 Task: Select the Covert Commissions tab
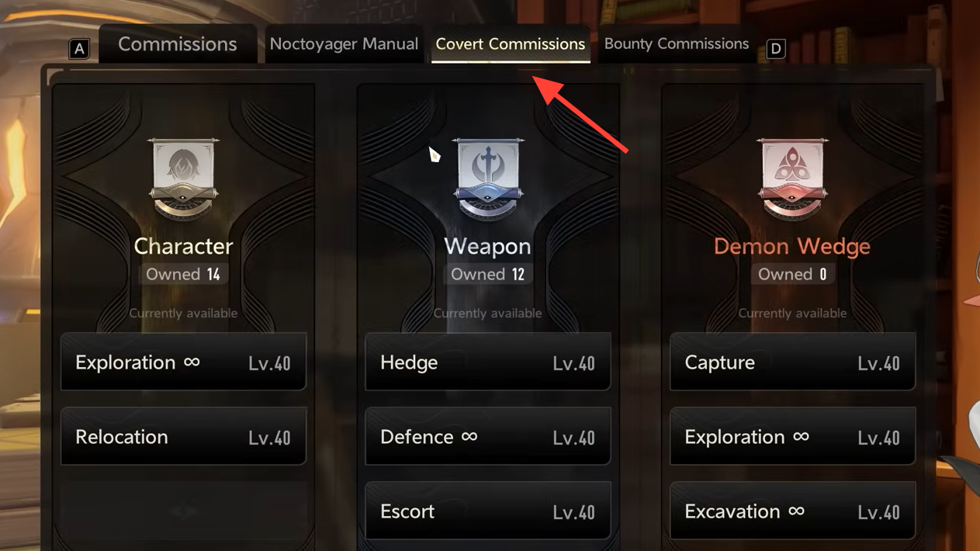click(511, 44)
